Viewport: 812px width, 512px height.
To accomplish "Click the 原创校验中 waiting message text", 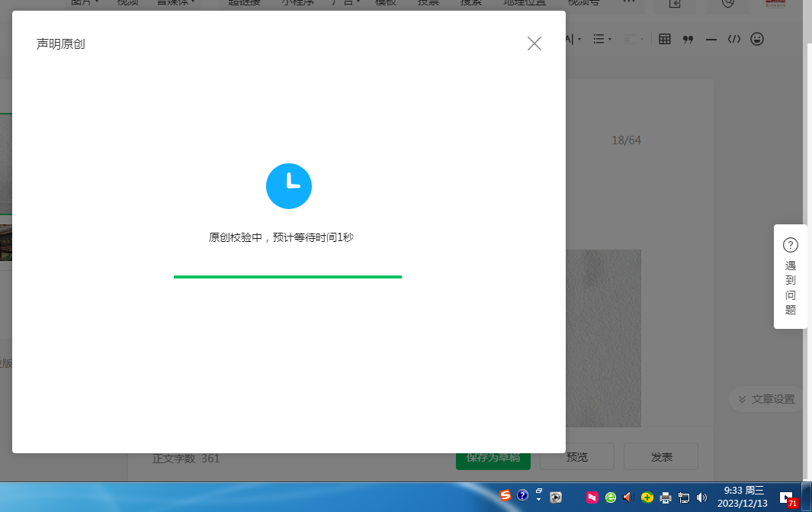I will tap(281, 237).
